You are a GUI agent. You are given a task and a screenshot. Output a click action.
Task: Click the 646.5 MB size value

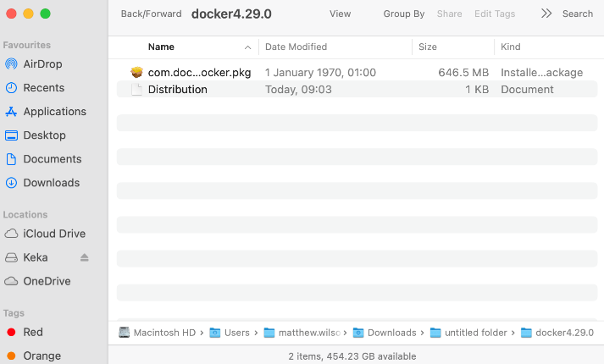point(463,72)
